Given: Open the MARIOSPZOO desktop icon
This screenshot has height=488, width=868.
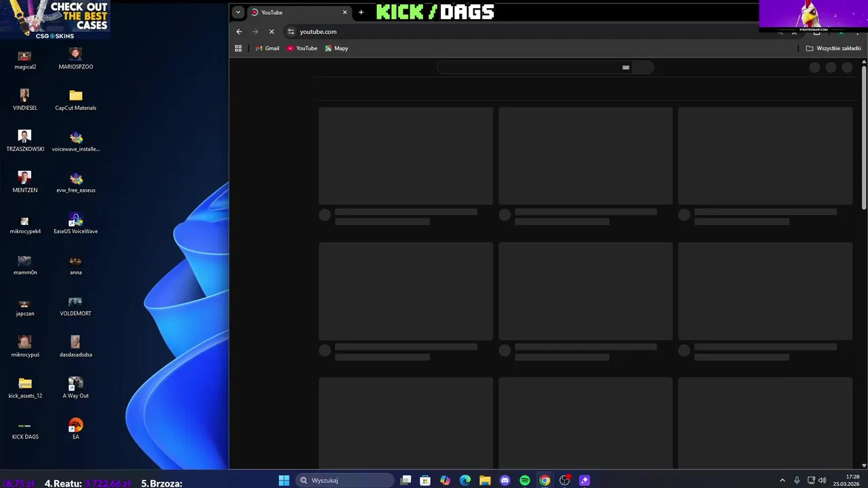Looking at the screenshot, I should click(x=76, y=59).
